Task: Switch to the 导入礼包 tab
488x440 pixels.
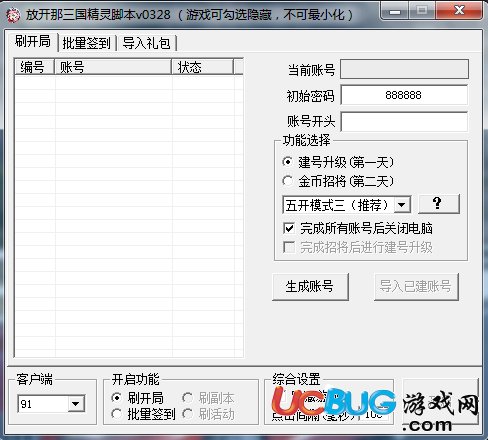Action: click(x=146, y=43)
